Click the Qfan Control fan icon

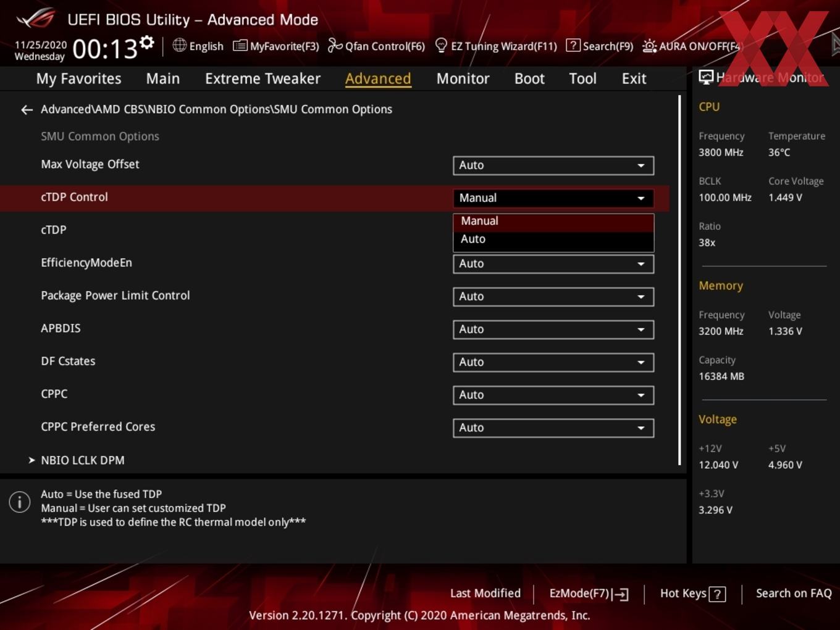point(335,45)
